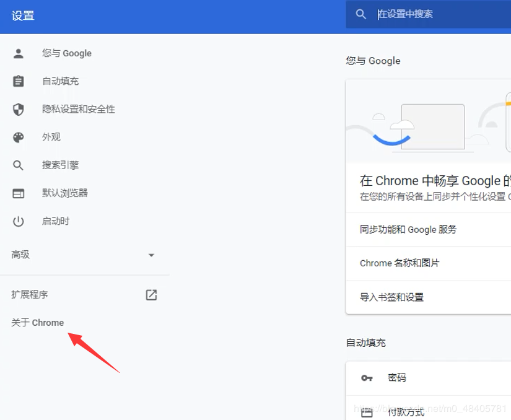Open 关于 Chrome page
The image size is (511, 420).
click(x=38, y=323)
